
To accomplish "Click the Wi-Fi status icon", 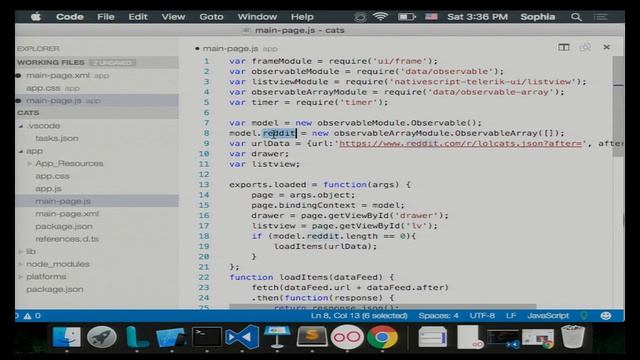I will pyautogui.click(x=380, y=17).
